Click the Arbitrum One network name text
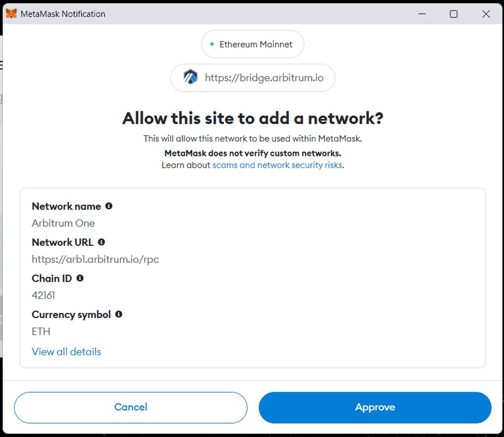The width and height of the screenshot is (504, 437). click(63, 223)
